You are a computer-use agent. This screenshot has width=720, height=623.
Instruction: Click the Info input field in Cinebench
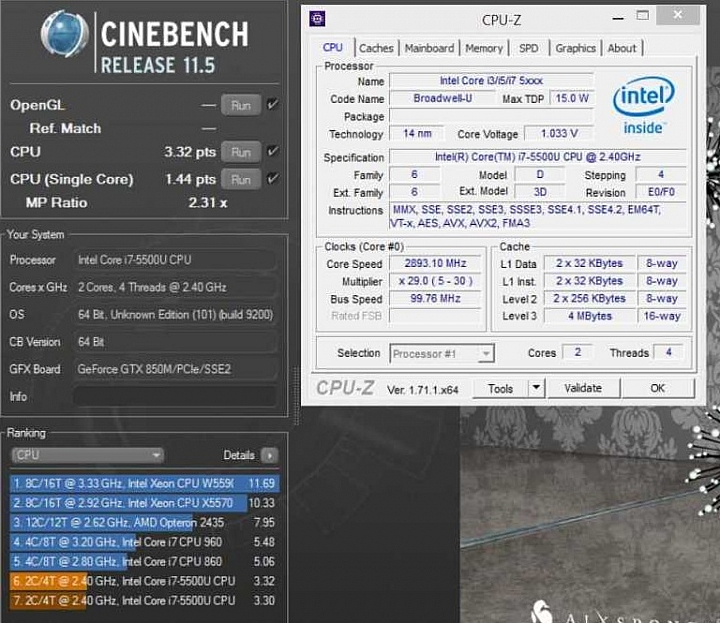[x=175, y=396]
